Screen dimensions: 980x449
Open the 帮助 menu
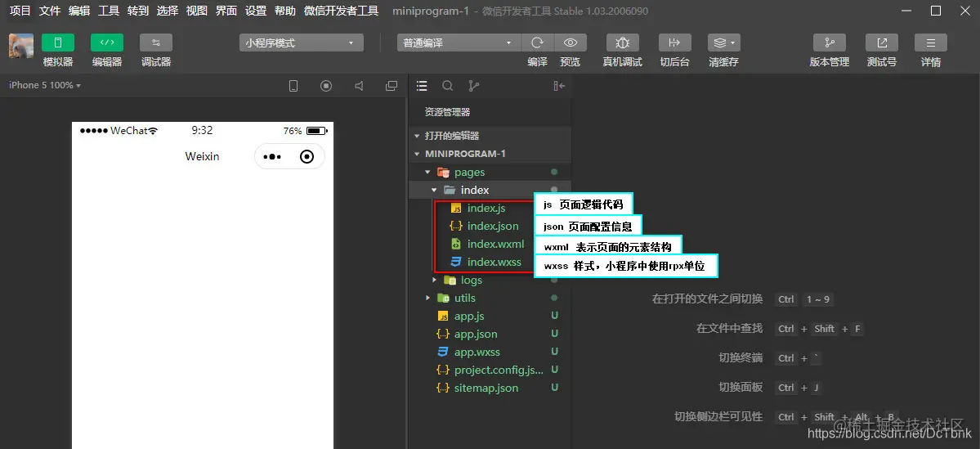[285, 11]
